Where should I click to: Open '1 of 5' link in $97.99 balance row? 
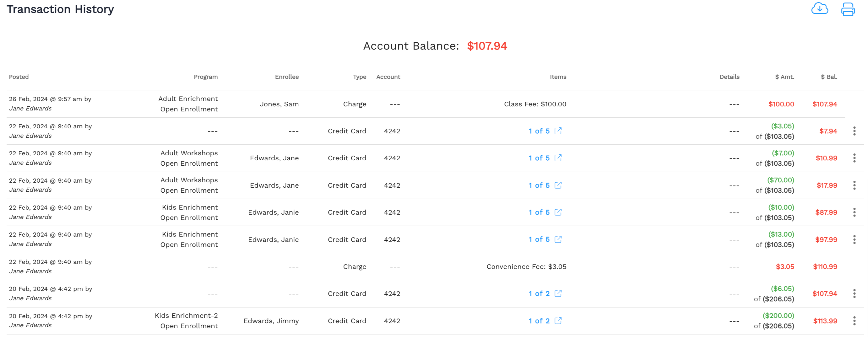pyautogui.click(x=539, y=239)
